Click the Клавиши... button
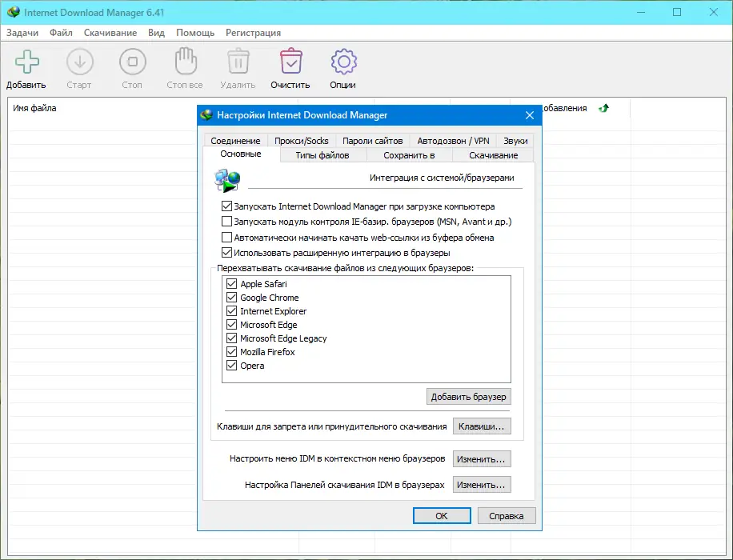The image size is (733, 560). point(482,426)
